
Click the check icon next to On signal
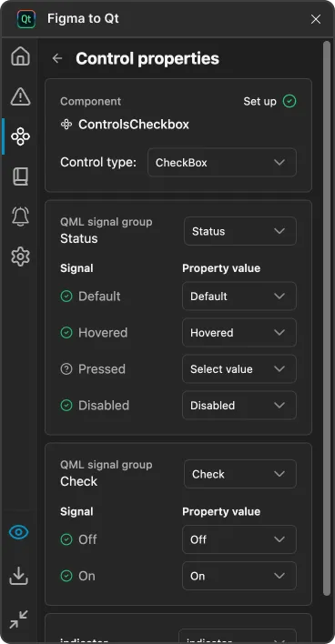[66, 576]
